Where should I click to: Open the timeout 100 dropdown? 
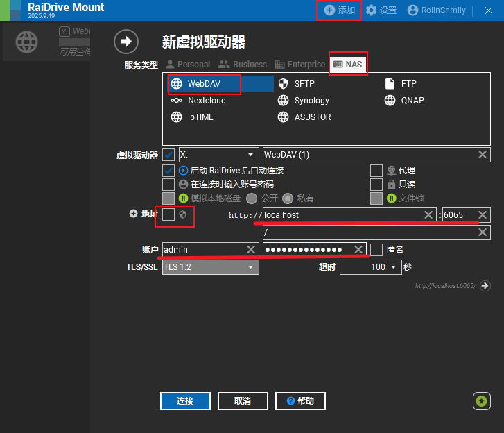click(x=371, y=267)
